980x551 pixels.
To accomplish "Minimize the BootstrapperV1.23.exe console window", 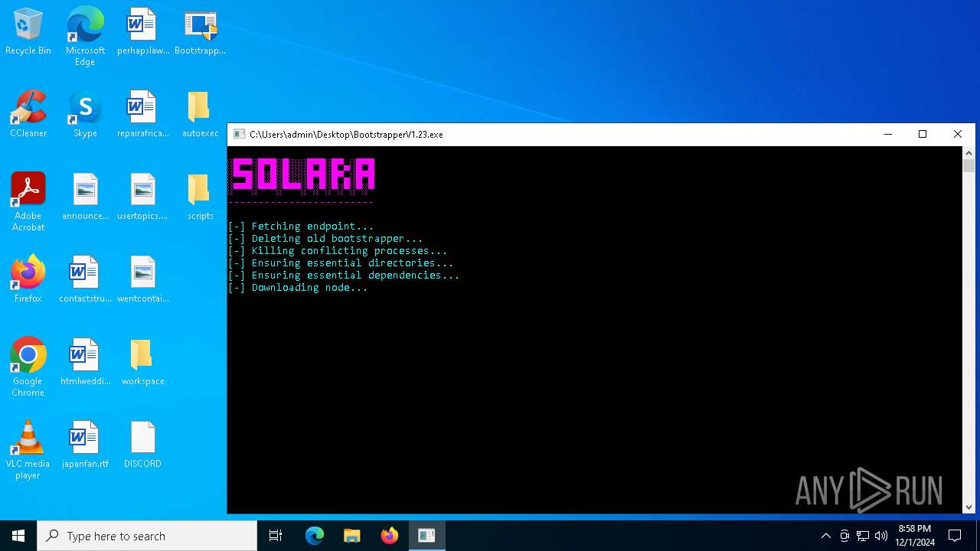I will click(x=888, y=134).
